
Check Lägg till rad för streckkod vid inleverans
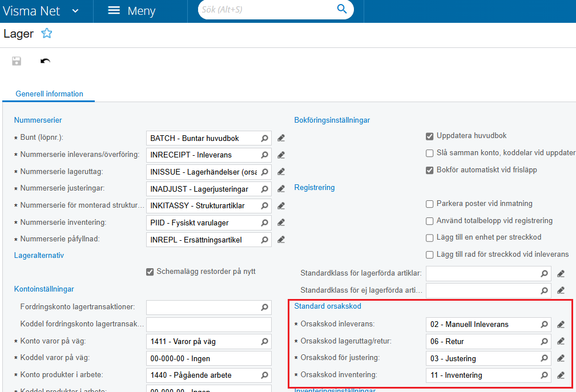429,254
